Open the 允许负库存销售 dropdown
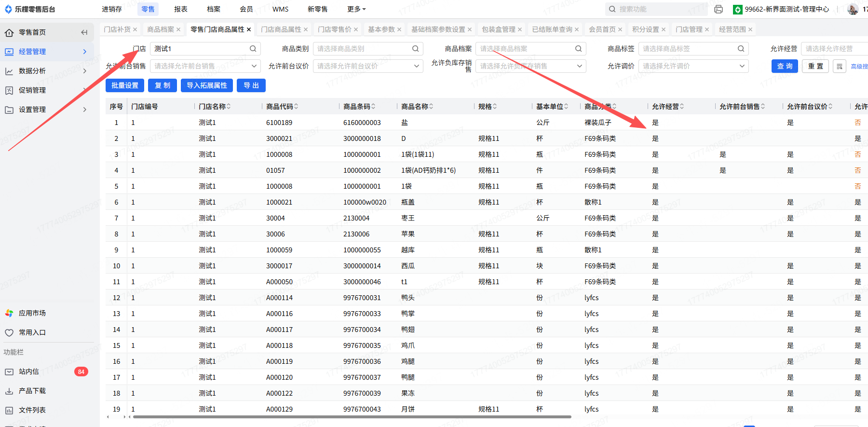 (x=531, y=66)
